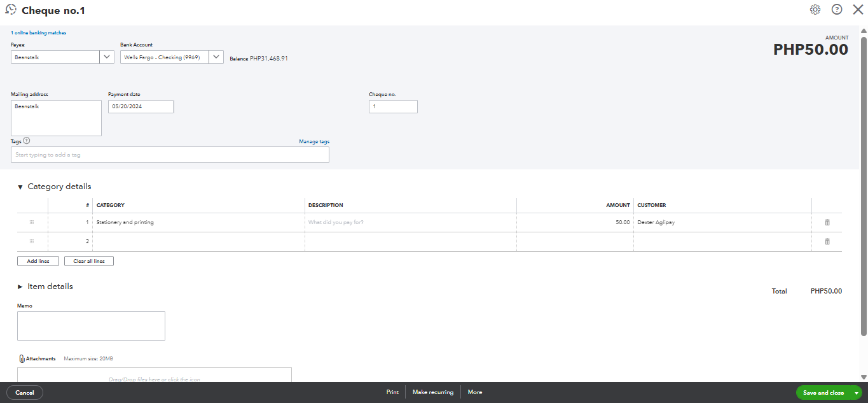The height and width of the screenshot is (403, 868).
Task: Open the More menu in footer
Action: pos(475,392)
